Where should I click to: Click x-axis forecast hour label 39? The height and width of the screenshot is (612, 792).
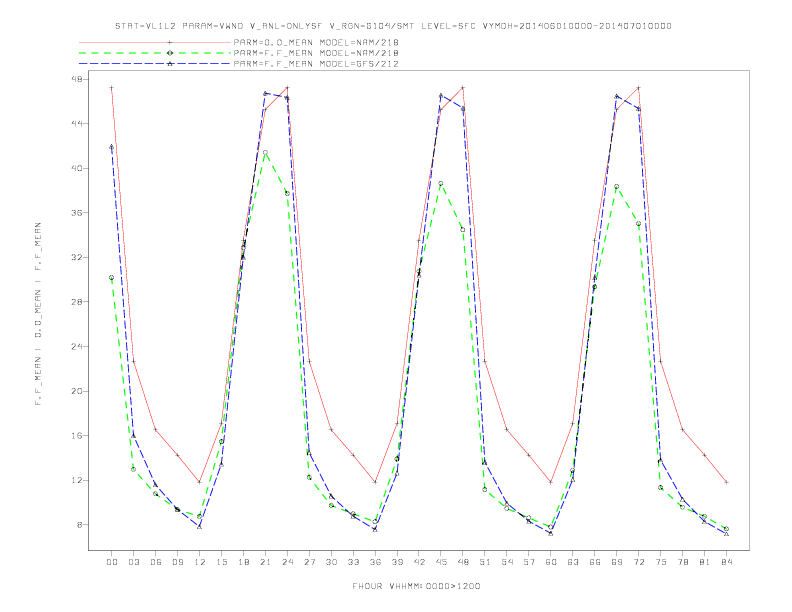point(397,562)
